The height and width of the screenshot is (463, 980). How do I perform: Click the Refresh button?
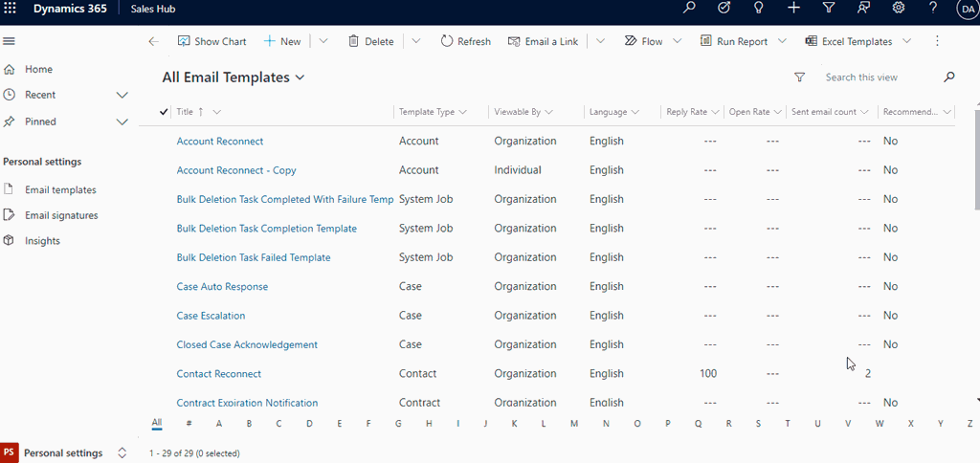tap(465, 41)
